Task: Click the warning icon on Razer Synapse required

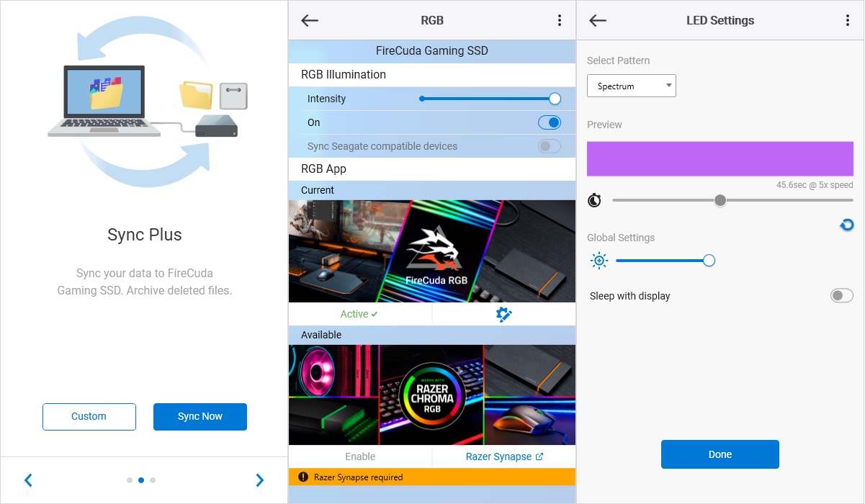Action: click(302, 477)
